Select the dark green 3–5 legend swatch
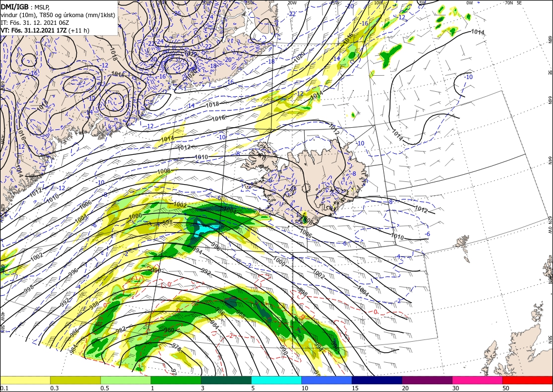 coord(226,380)
